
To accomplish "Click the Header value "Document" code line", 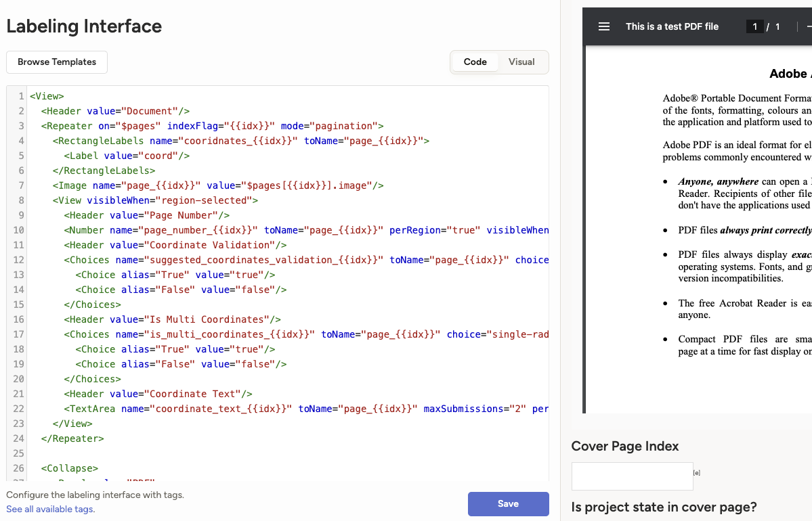I will click(x=115, y=111).
